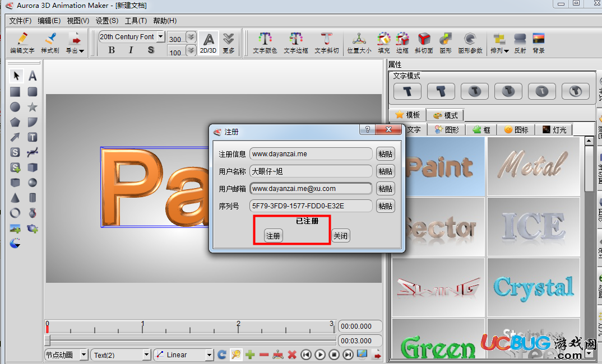This screenshot has height=364, width=602.
Task: Select the cone shape tool
Action: point(15,198)
